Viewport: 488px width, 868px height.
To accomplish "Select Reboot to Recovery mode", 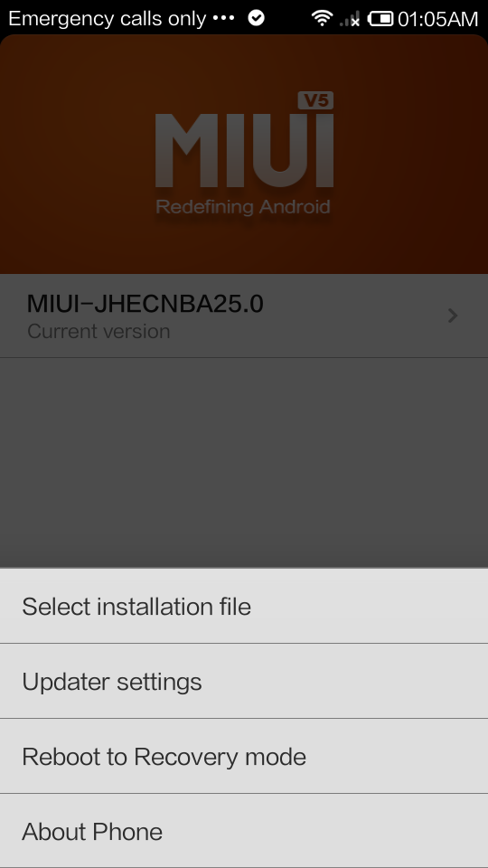I will pos(244,756).
